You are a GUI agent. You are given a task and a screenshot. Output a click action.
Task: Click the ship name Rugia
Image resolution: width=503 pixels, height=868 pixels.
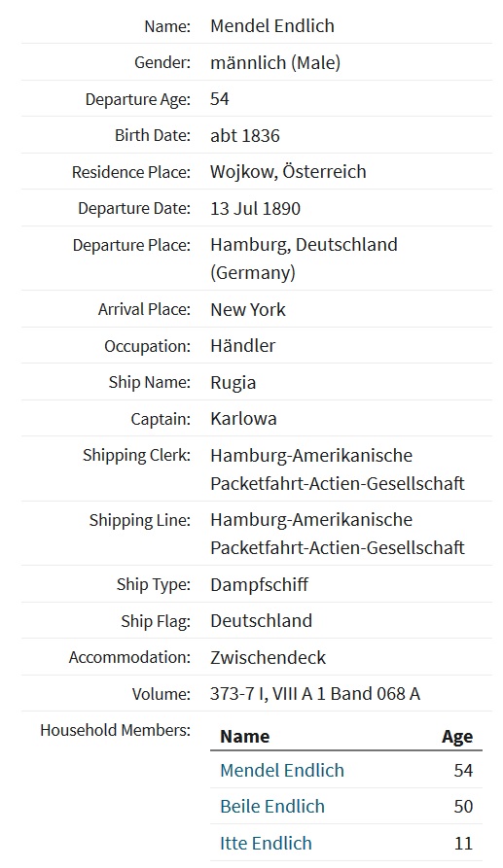pos(233,383)
